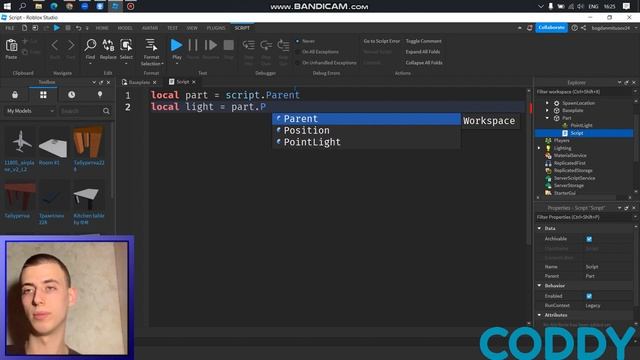Toggle the Archivable checkbox
This screenshot has width=640, height=360.
(x=589, y=239)
